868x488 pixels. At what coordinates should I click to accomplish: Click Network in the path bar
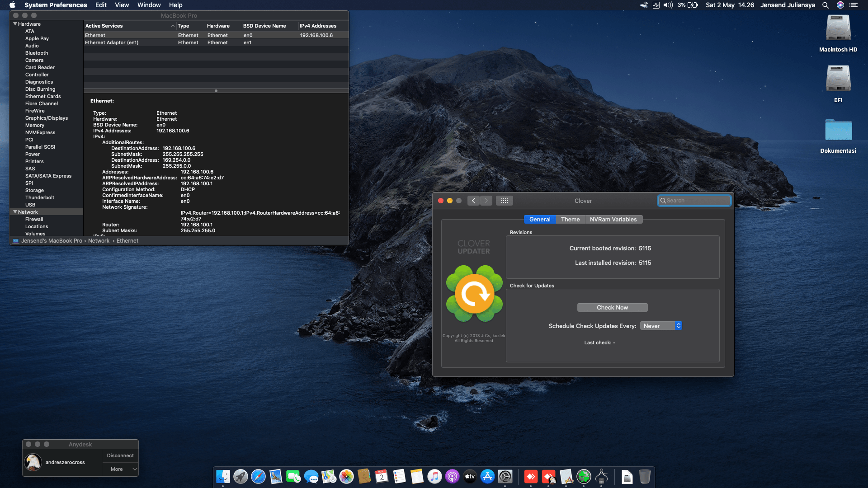tap(99, 241)
